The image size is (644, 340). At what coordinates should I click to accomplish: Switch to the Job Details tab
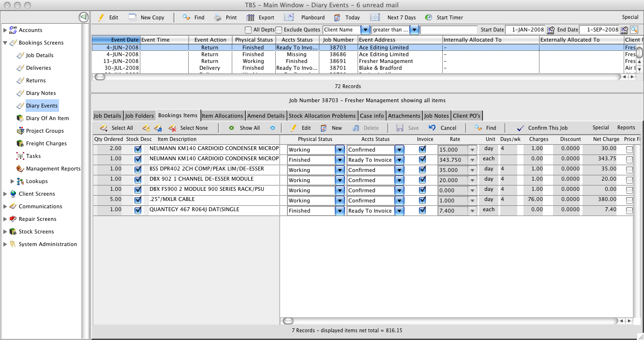point(107,116)
